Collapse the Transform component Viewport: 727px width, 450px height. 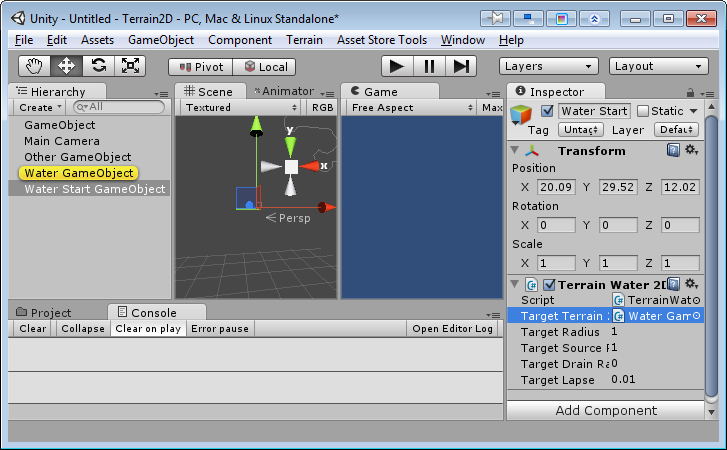[514, 150]
